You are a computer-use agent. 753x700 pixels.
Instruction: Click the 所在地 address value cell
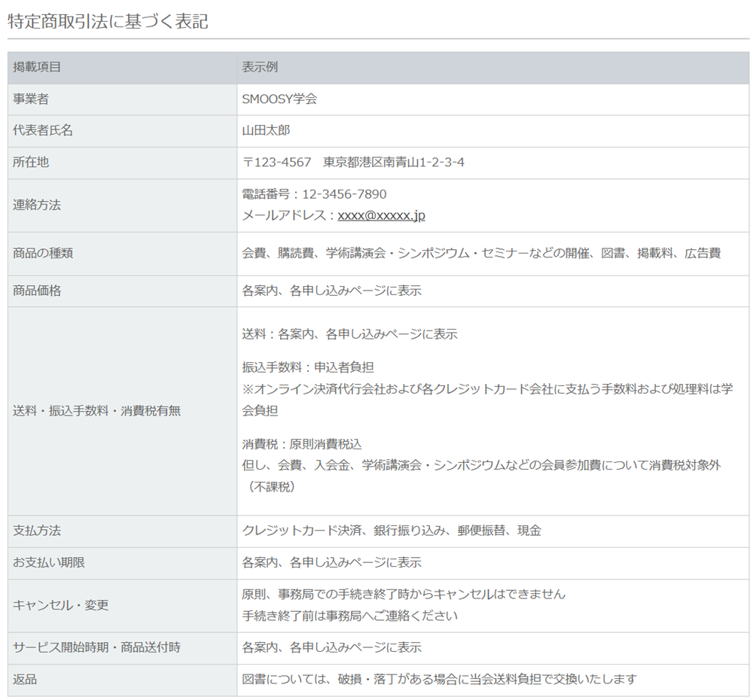coord(492,163)
